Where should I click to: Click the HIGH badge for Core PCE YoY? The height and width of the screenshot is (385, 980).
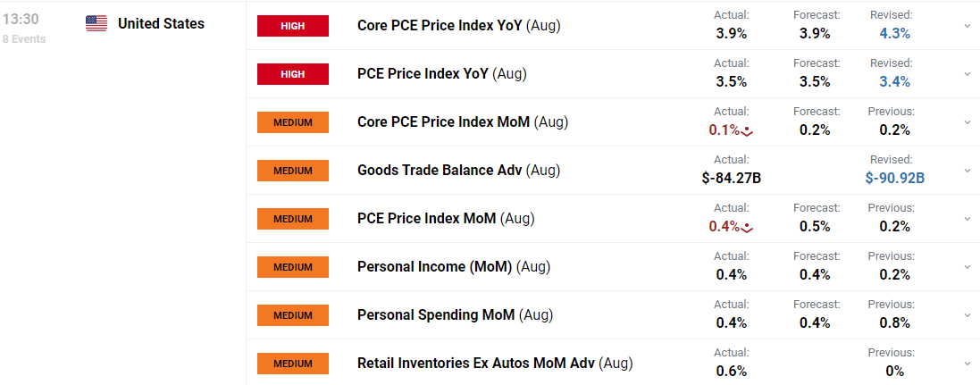[x=292, y=26]
